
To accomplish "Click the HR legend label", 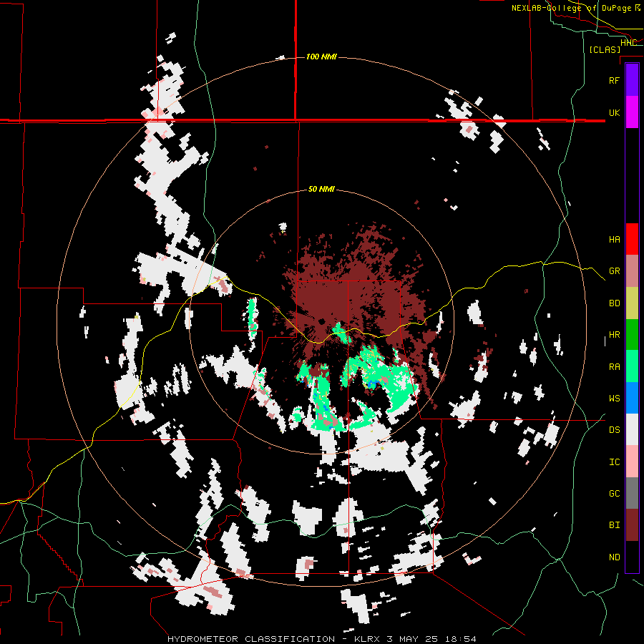I will tap(614, 335).
